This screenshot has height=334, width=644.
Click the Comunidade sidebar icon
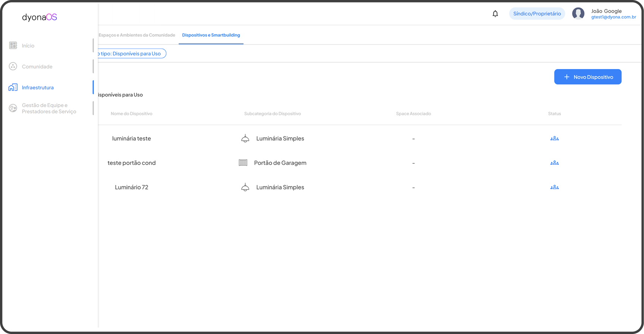coord(13,66)
